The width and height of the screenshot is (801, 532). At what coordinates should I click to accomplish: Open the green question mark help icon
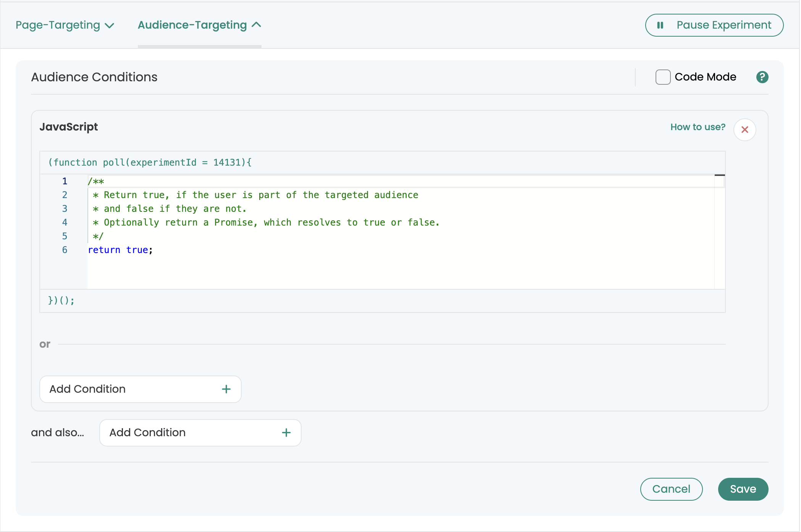(762, 77)
